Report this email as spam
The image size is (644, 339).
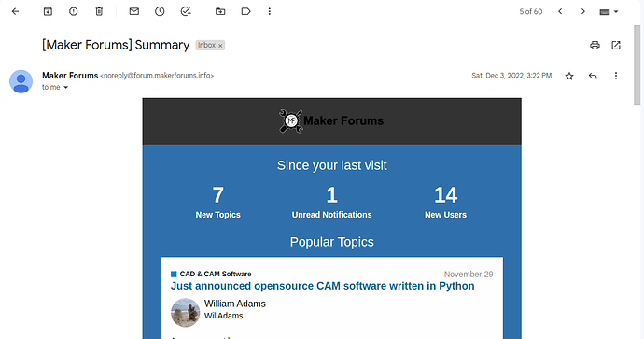[74, 11]
